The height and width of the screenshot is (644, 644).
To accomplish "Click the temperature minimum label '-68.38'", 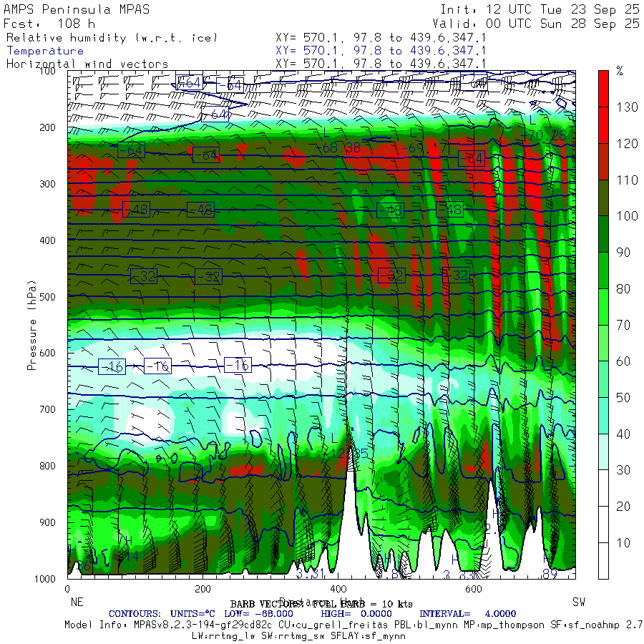I will 338,148.
